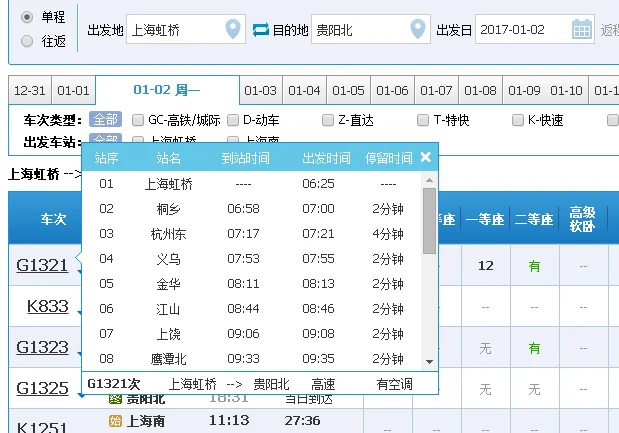619x433 pixels.
Task: Click 上饶 station row in popup
Action: (252, 334)
